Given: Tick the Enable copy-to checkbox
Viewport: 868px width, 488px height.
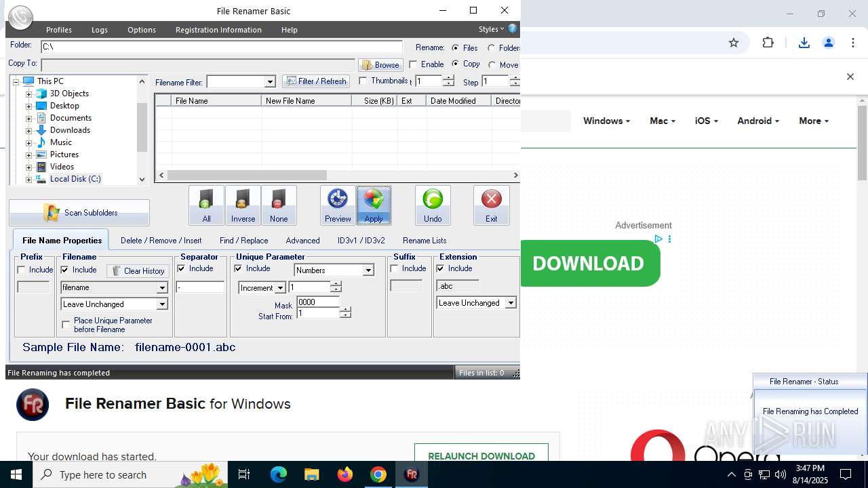Looking at the screenshot, I should point(413,64).
